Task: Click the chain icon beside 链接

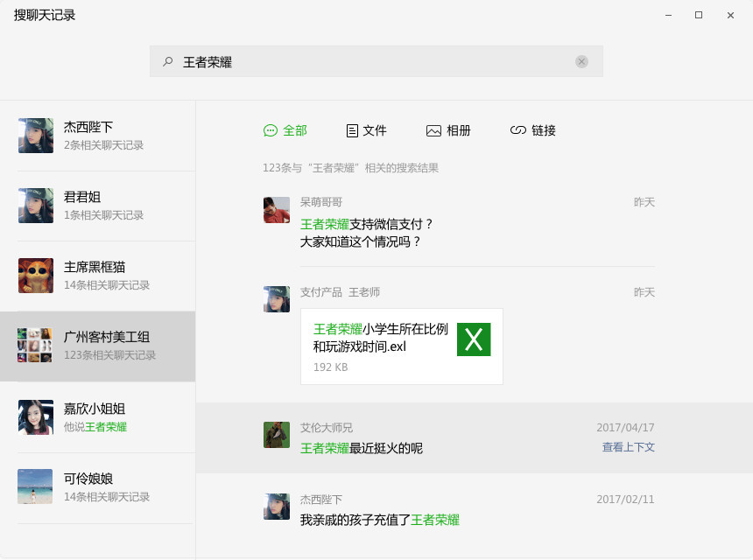Action: point(517,130)
